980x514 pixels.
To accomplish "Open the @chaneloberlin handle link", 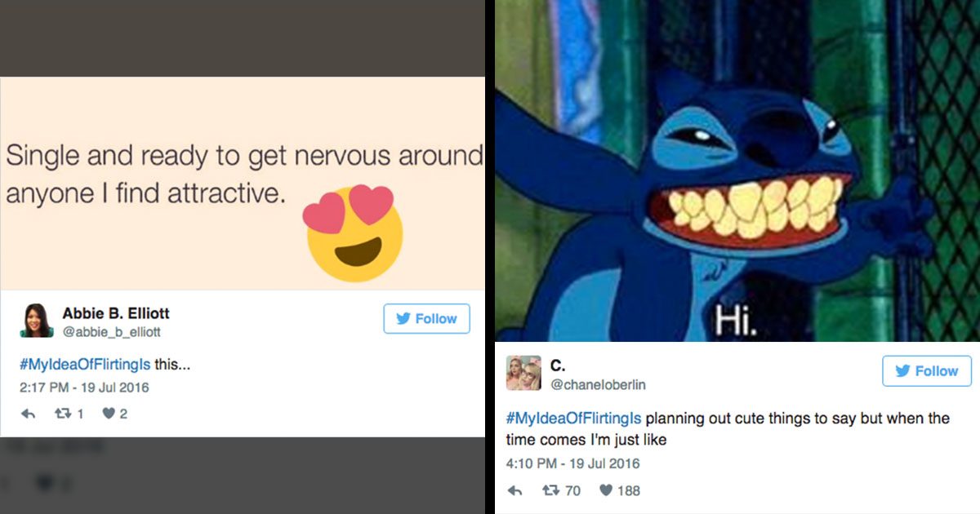I will click(x=599, y=384).
